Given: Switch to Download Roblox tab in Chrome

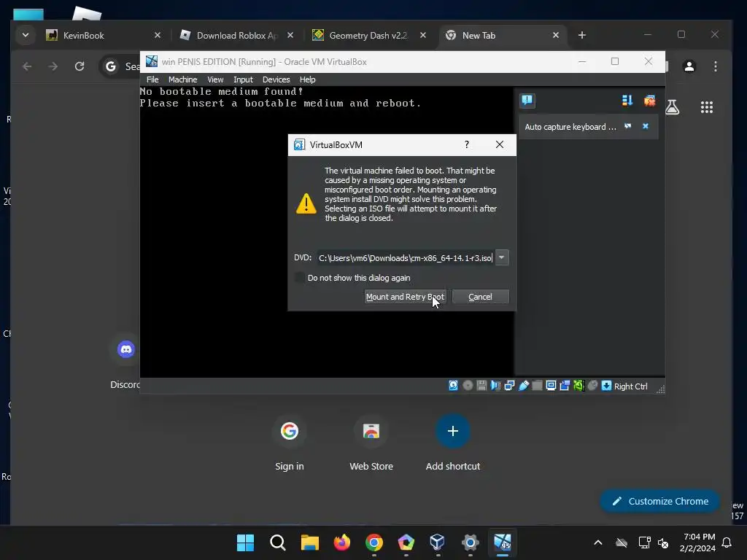Looking at the screenshot, I should [236, 35].
